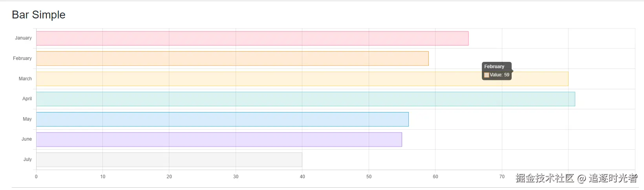Click the teal April bar
Image resolution: width=644 pixels, height=190 pixels.
point(305,99)
